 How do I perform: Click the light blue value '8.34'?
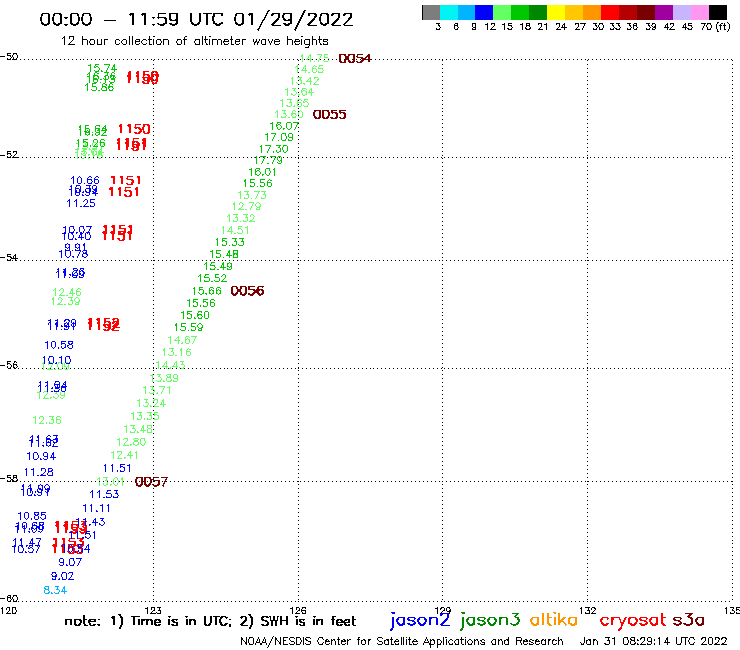tap(55, 591)
